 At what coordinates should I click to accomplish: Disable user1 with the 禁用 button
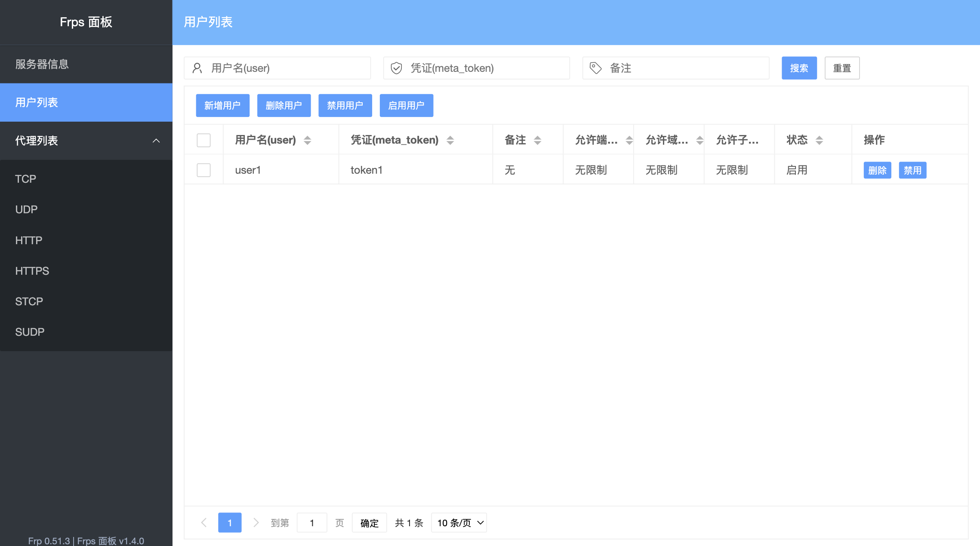(x=912, y=170)
